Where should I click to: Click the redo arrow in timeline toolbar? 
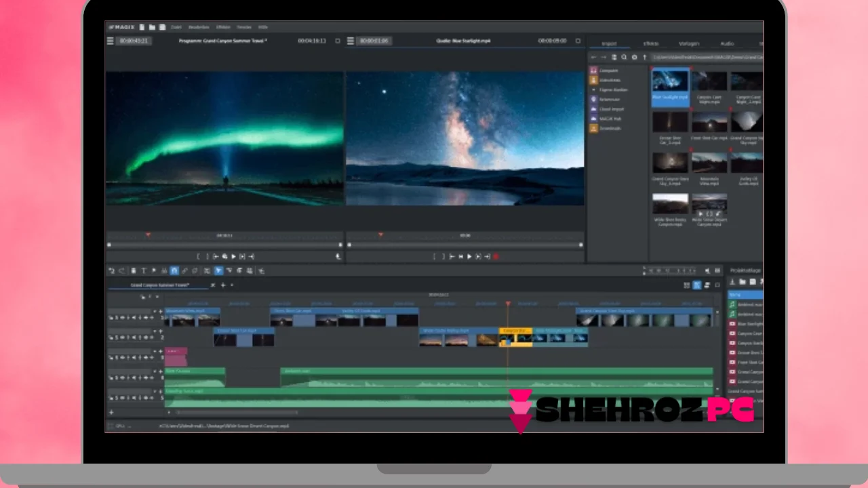[x=122, y=271]
